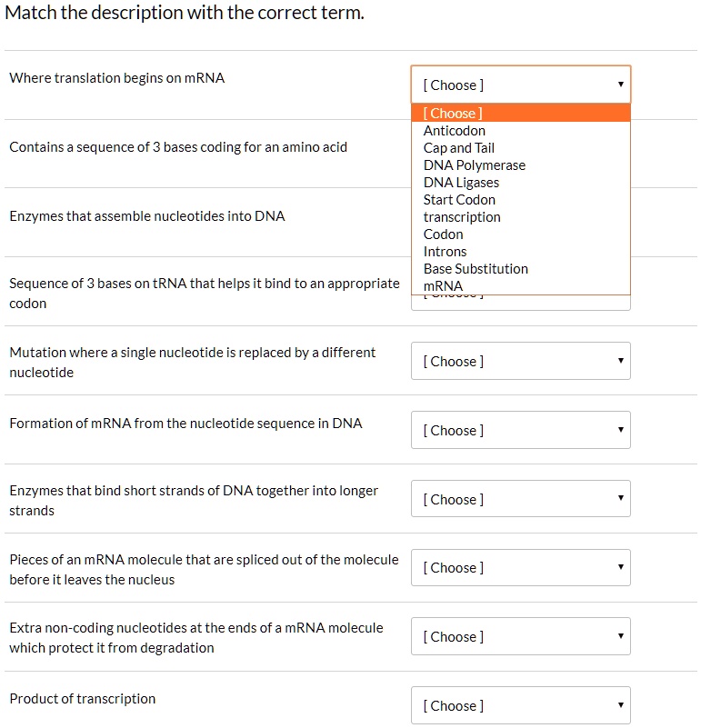This screenshot has height=728, width=701.
Task: Open the dropdown beside "Product of transcription"
Action: tap(520, 705)
